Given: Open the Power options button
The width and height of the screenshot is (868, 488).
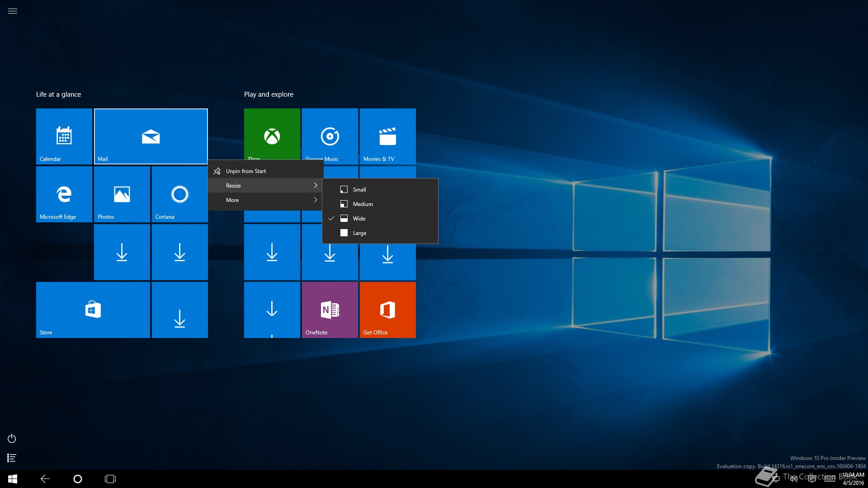Looking at the screenshot, I should point(12,439).
